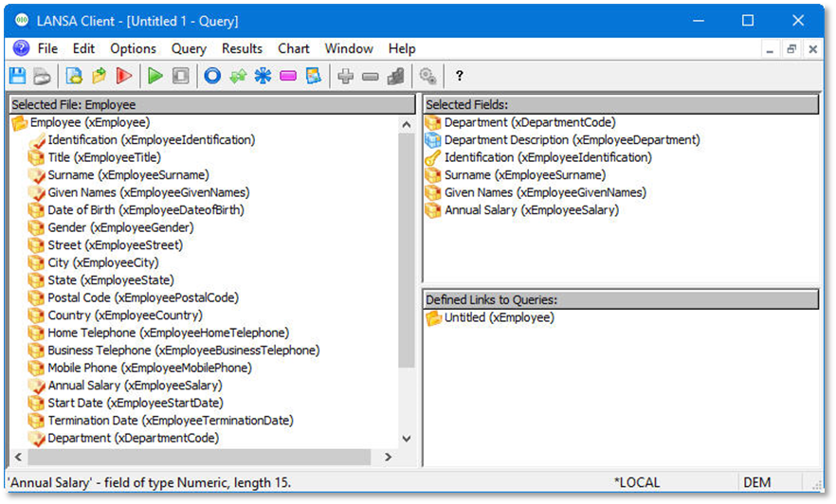Click the blue floppy disk Save icon
The image size is (836, 504).
[18, 76]
